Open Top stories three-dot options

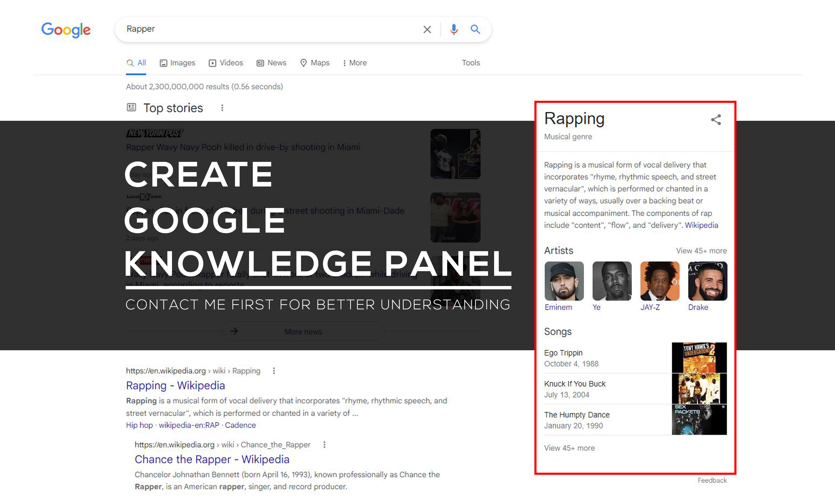(222, 108)
